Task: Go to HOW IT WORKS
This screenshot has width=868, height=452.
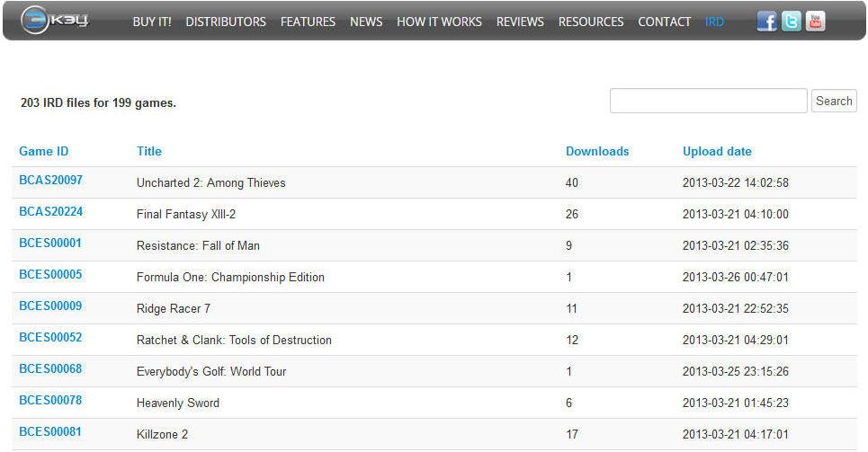Action: [x=439, y=22]
